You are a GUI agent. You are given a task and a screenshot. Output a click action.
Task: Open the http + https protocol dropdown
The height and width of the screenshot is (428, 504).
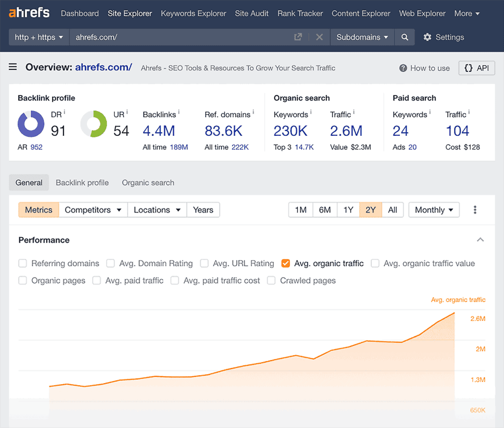click(38, 37)
